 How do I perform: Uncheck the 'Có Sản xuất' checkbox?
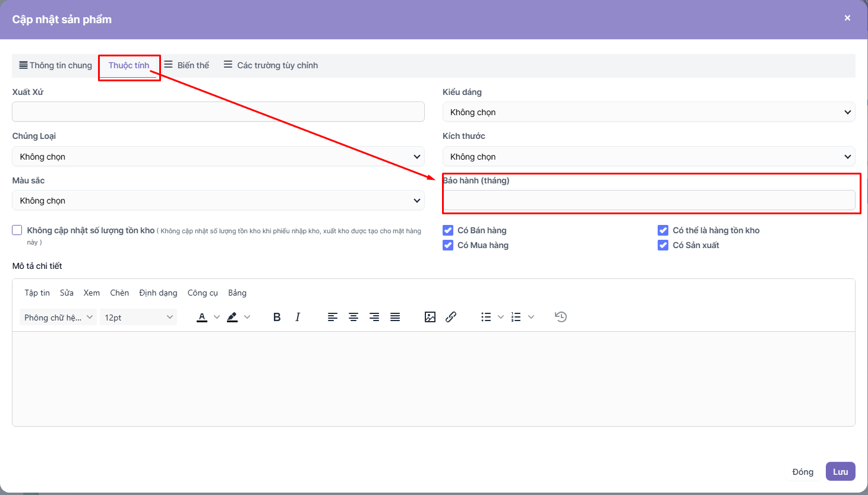tap(663, 245)
